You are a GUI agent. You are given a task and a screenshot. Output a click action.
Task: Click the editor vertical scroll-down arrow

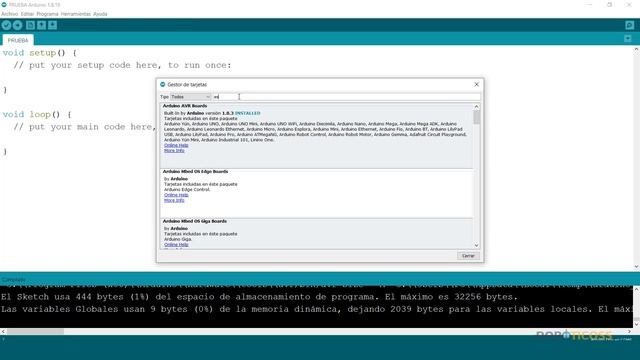636,267
